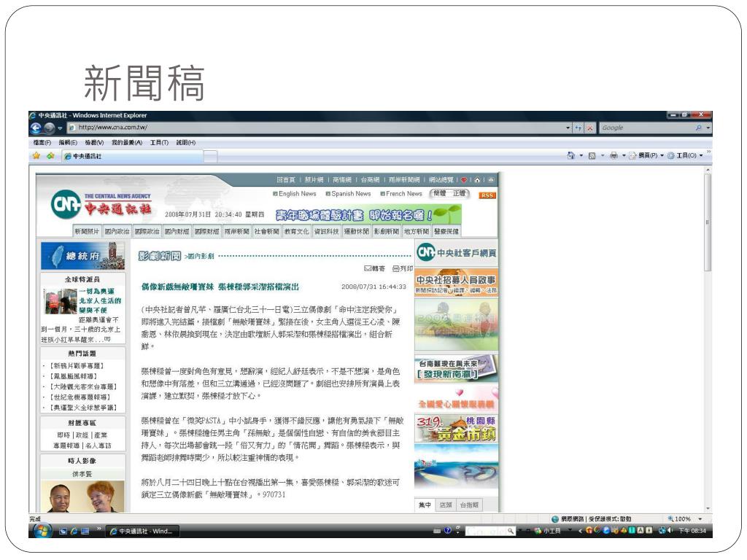747x560 pixels.
Task: Open the search provider dropdown arrow
Action: [708, 128]
